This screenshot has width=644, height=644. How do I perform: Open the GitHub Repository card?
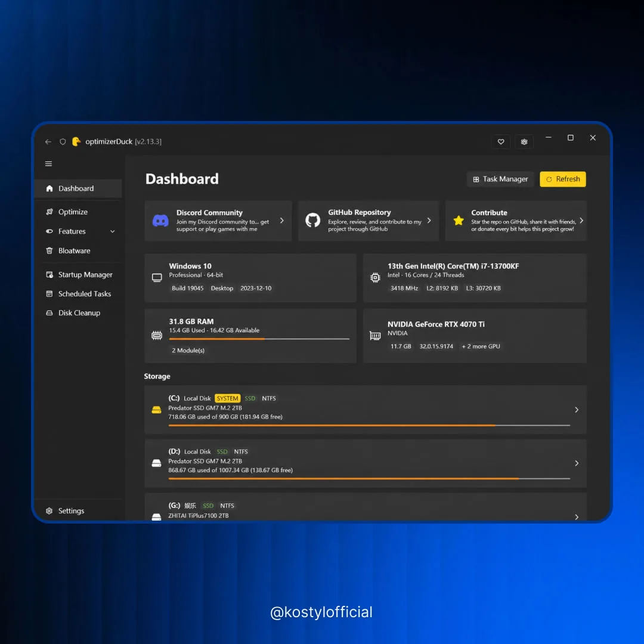coord(369,221)
